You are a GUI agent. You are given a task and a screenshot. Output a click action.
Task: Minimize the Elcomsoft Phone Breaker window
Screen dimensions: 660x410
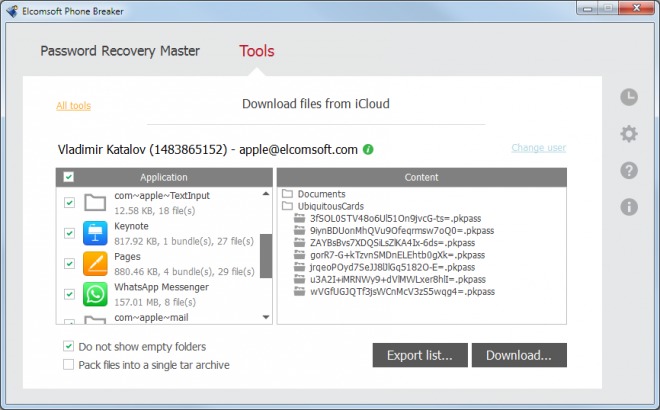click(x=588, y=8)
